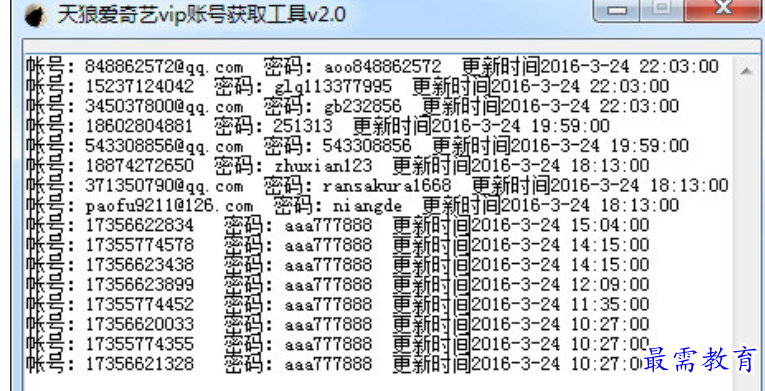Select account 17356623899

tap(140, 284)
